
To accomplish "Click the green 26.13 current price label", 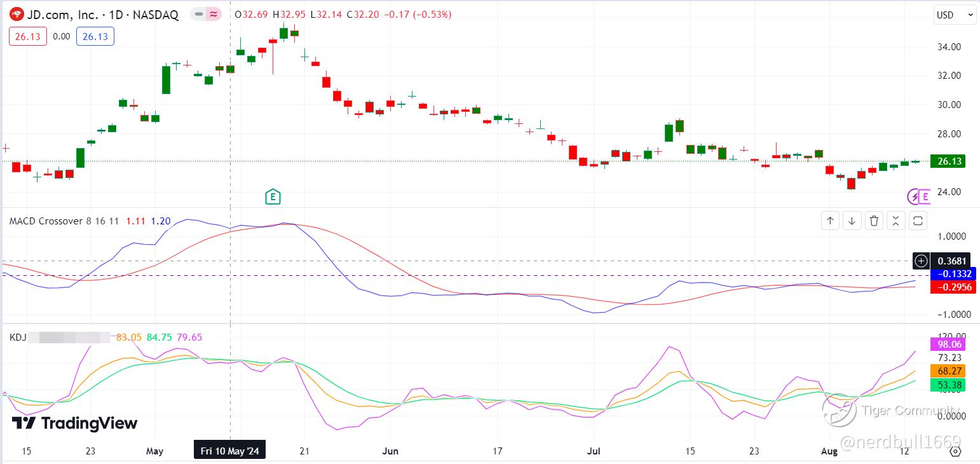I will click(948, 161).
